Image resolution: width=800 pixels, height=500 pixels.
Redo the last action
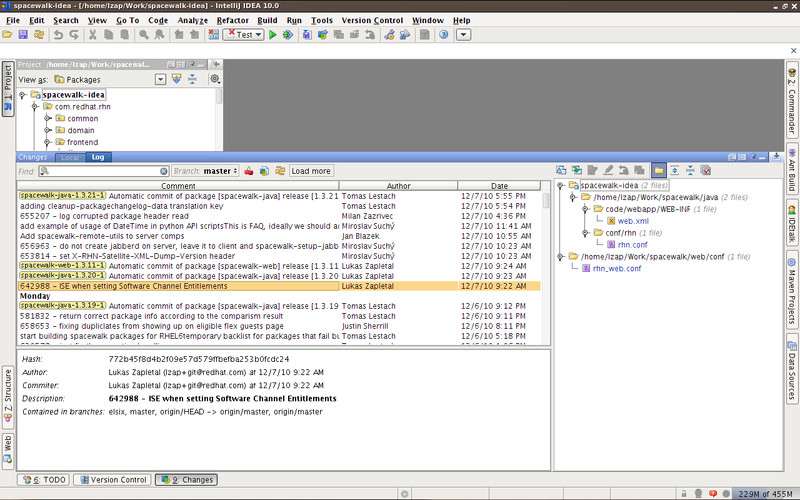tap(74, 35)
